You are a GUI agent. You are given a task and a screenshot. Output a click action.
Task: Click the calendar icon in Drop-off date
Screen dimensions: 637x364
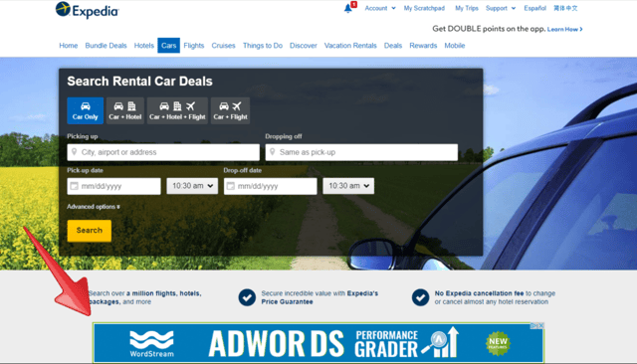(230, 186)
